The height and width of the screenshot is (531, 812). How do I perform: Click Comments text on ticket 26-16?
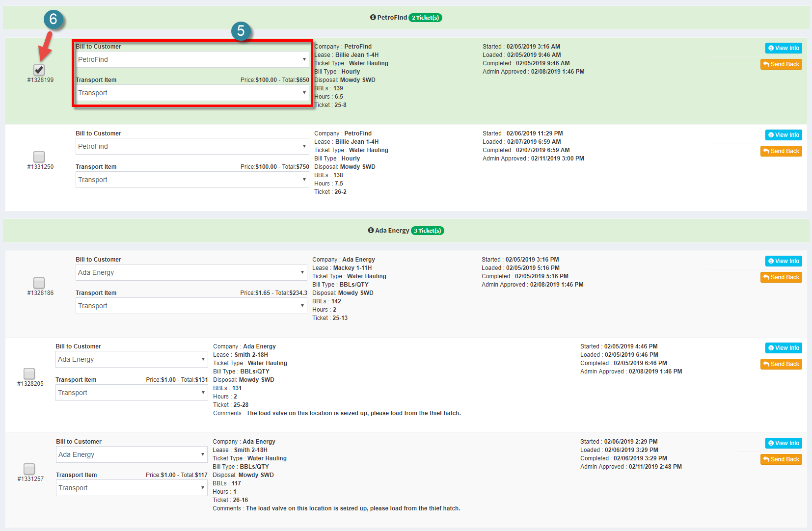click(336, 508)
